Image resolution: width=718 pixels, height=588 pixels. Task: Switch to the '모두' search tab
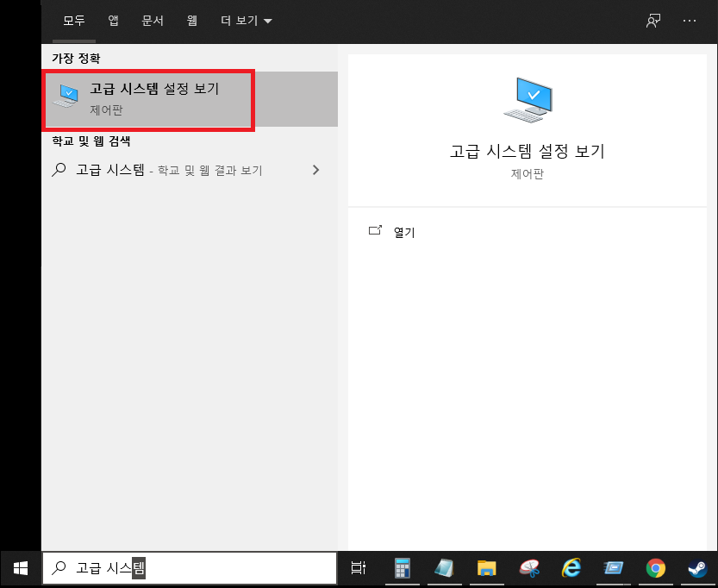[x=74, y=21]
